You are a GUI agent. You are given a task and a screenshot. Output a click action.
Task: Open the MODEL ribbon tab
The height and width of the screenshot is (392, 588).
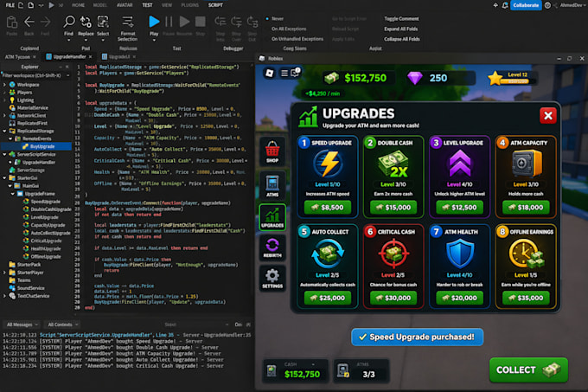[x=99, y=5]
